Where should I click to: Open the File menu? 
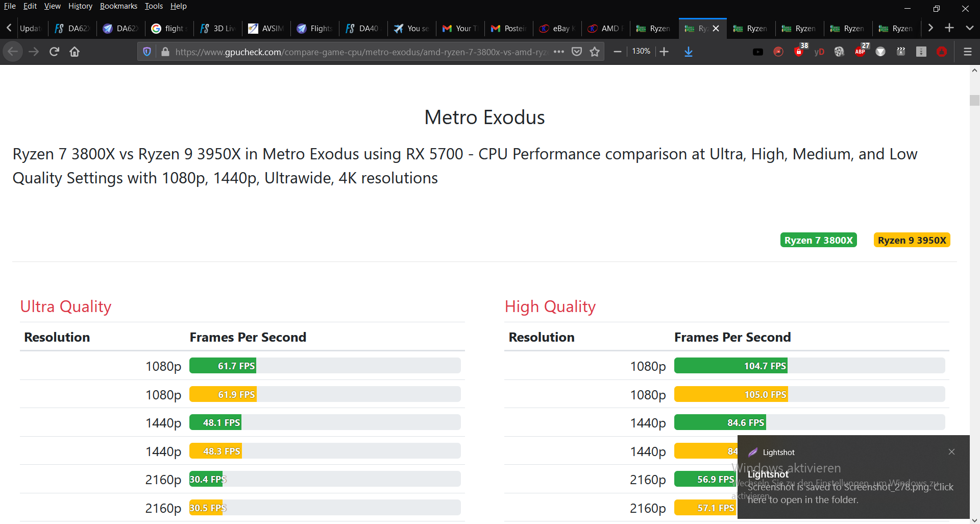point(10,6)
